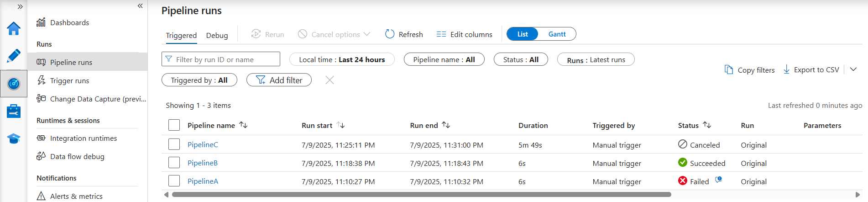This screenshot has height=202, width=868.
Task: Open the Learning center graduation cap icon
Action: click(x=14, y=138)
